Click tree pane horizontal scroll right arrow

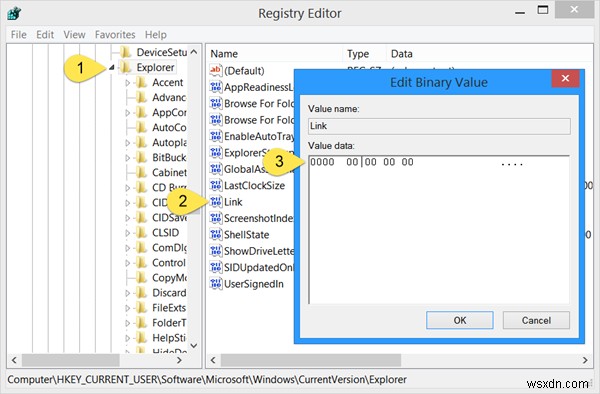[179, 360]
